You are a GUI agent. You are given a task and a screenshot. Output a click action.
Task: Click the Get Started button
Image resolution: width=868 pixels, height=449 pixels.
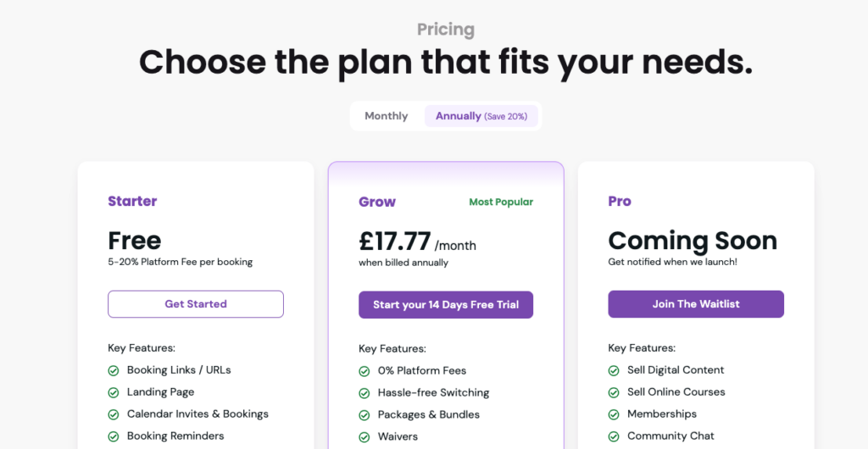tap(196, 304)
